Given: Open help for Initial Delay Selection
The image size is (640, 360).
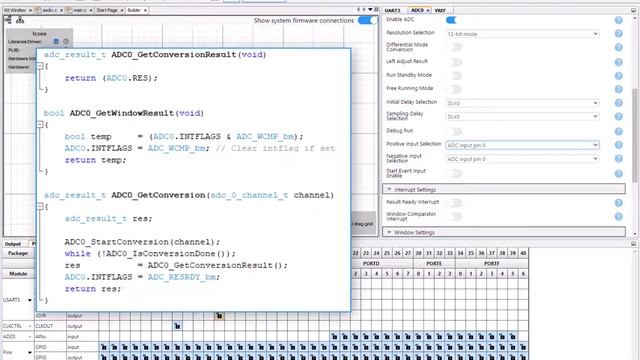Looking at the screenshot, I should coord(618,103).
